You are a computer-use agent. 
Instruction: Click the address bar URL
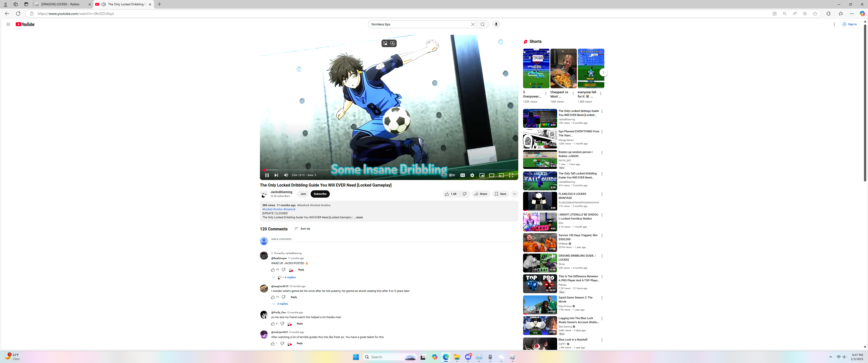[x=76, y=14]
